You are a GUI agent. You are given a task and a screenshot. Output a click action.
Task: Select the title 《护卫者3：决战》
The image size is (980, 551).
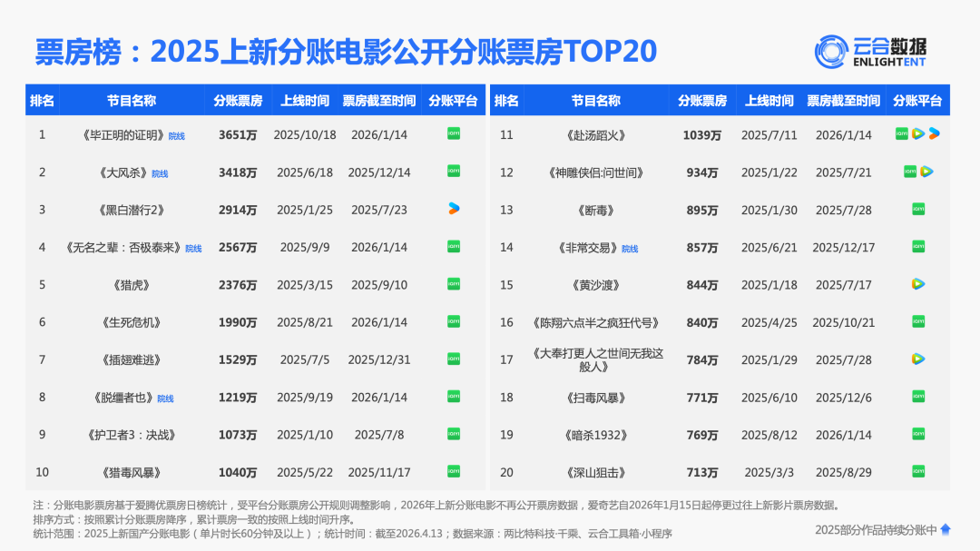coord(132,436)
